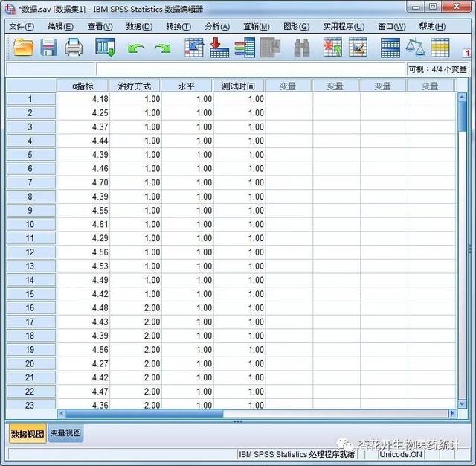Click the SPSS application icon in the title bar
Viewport: 476px width, 466px height.
10,9
